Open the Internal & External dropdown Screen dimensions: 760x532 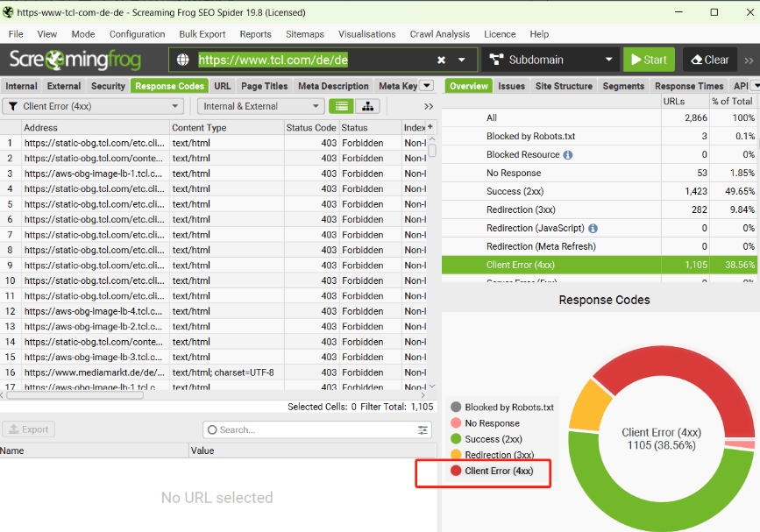click(x=260, y=106)
